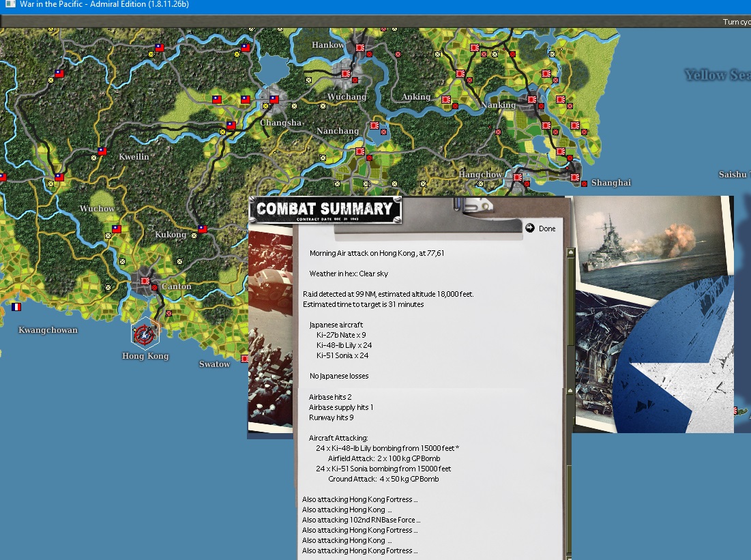The height and width of the screenshot is (560, 751).
Task: Click the 'Nanchang' map label
Action: point(338,131)
